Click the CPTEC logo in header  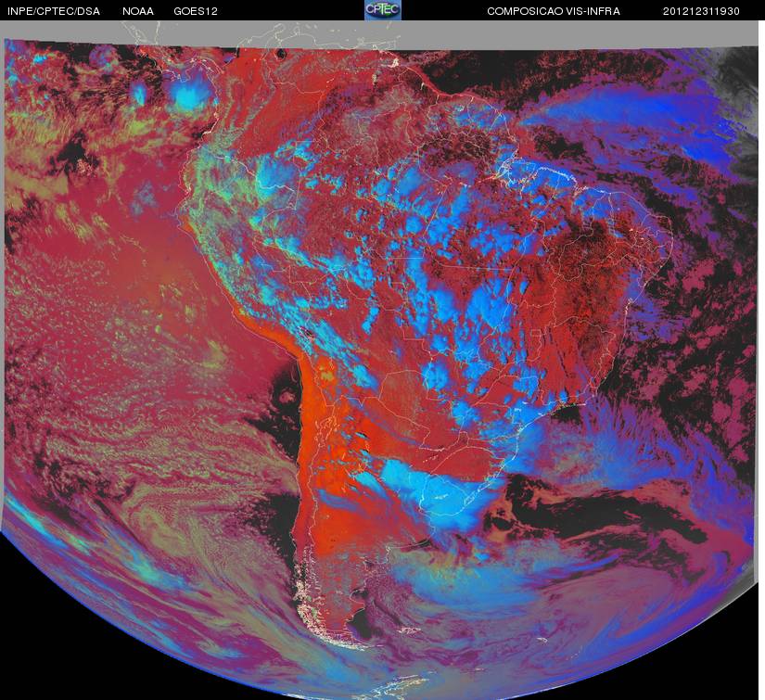(x=383, y=10)
